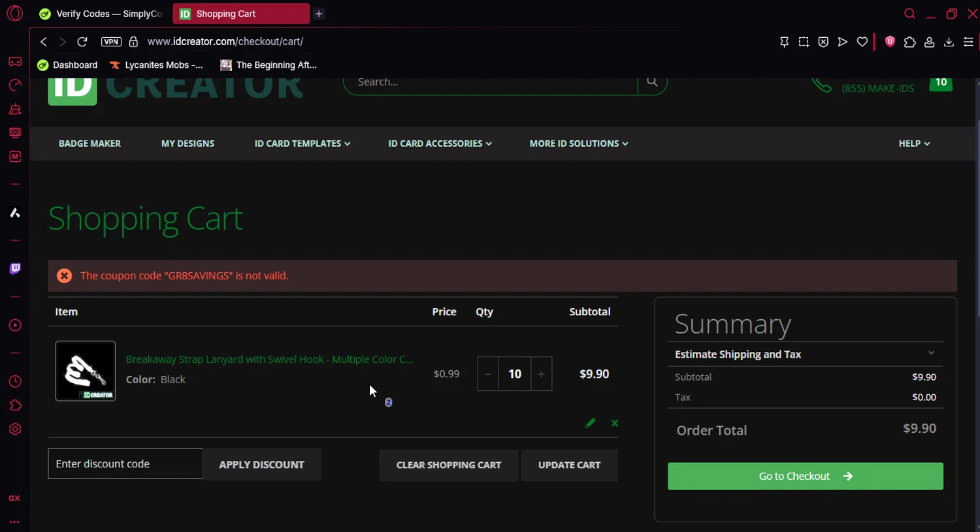The image size is (980, 532).
Task: Click the ID Creator logo
Action: [175, 89]
